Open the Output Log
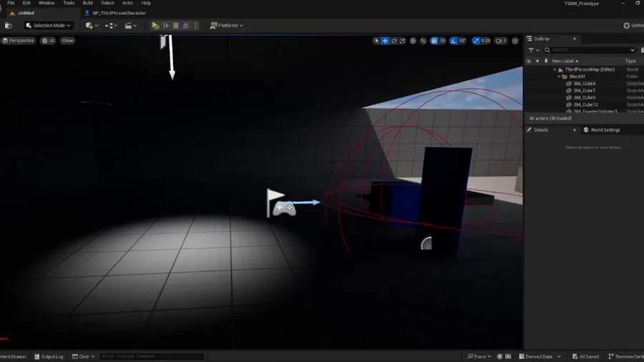Image resolution: width=644 pixels, height=362 pixels. tap(49, 357)
